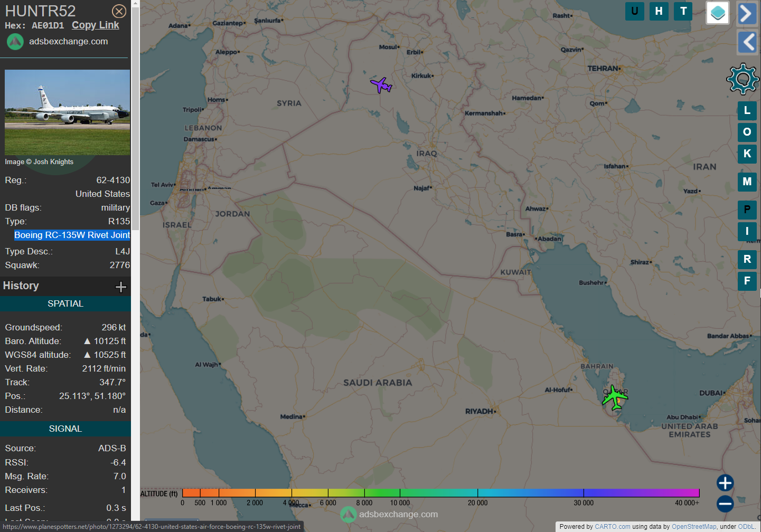This screenshot has width=761, height=532.
Task: Click the SIGNAL section header
Action: 65,429
